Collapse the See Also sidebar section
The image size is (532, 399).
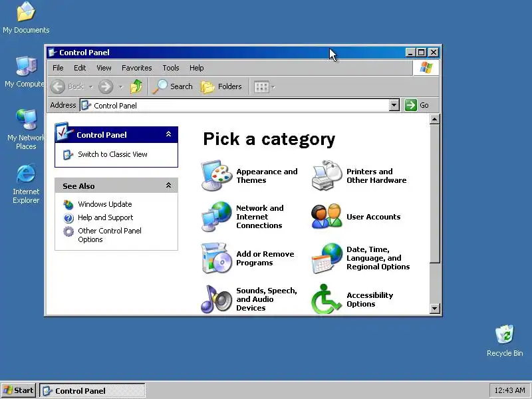coord(169,186)
